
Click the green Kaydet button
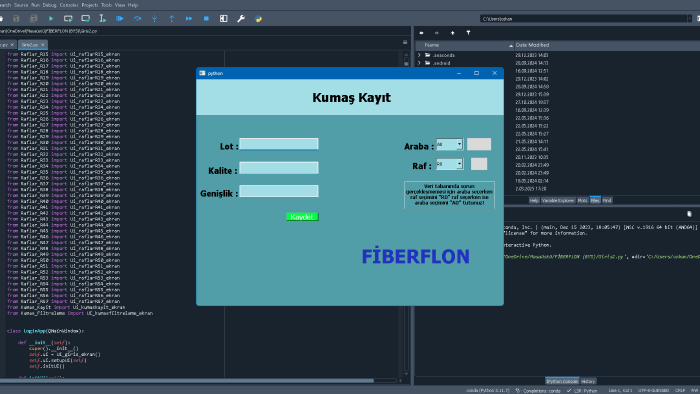tap(302, 217)
